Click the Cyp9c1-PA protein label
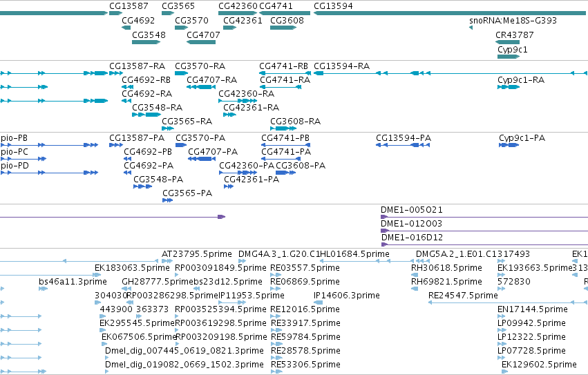 (522, 138)
